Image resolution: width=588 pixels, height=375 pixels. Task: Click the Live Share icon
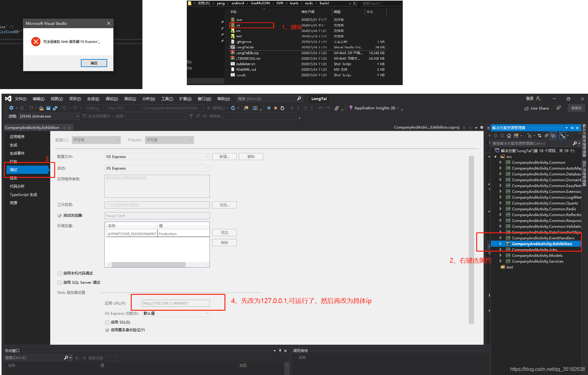527,108
